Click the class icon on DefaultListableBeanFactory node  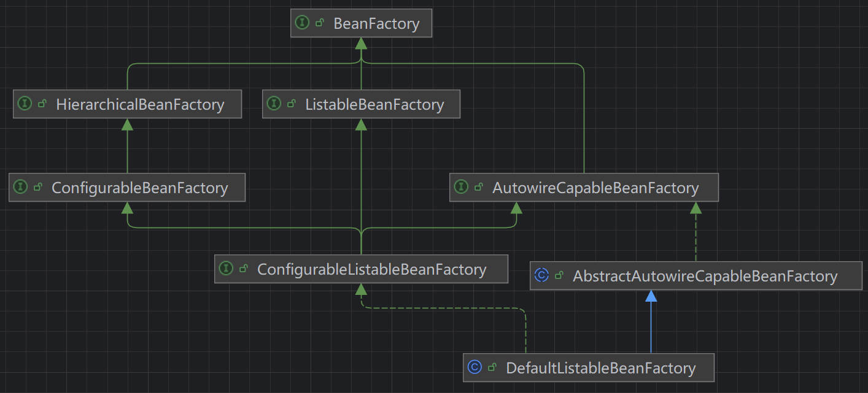pyautogui.click(x=475, y=367)
